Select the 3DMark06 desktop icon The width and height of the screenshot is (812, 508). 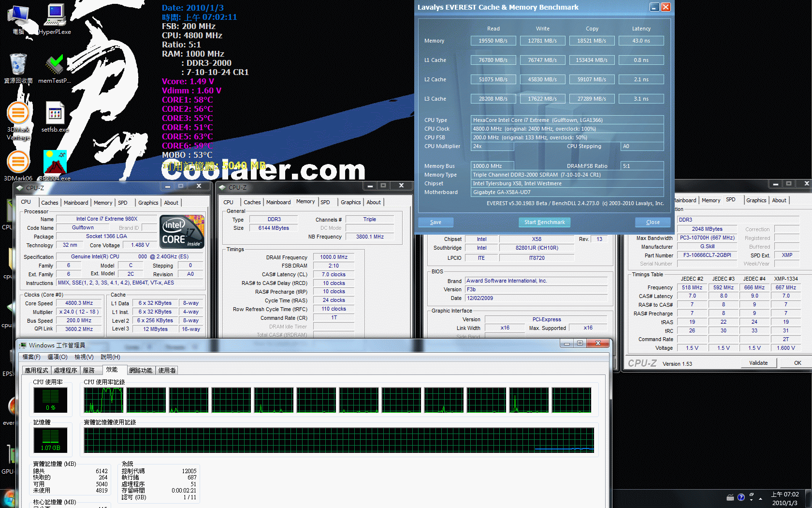pos(18,166)
